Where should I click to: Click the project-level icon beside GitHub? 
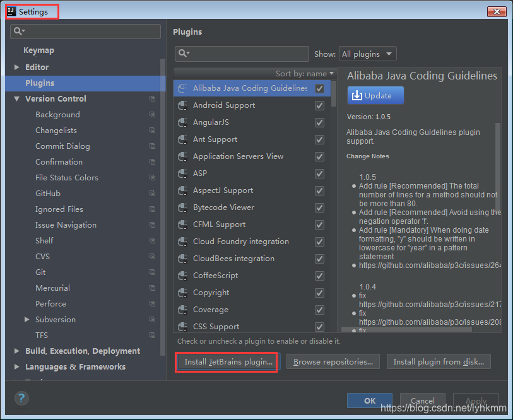(x=152, y=194)
